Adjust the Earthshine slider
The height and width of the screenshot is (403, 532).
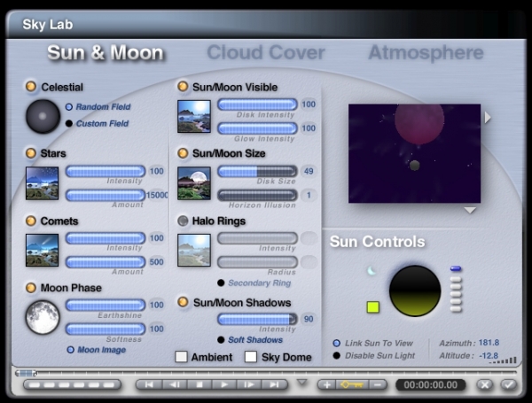pos(106,305)
